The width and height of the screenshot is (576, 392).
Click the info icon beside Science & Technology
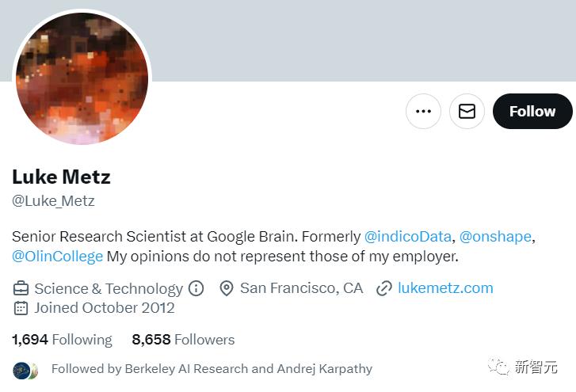click(x=196, y=288)
